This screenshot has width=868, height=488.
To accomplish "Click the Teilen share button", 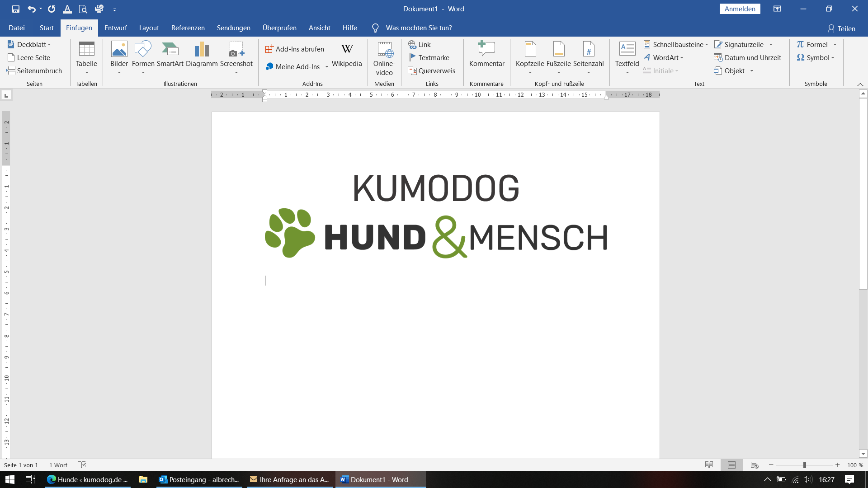I will (x=841, y=28).
